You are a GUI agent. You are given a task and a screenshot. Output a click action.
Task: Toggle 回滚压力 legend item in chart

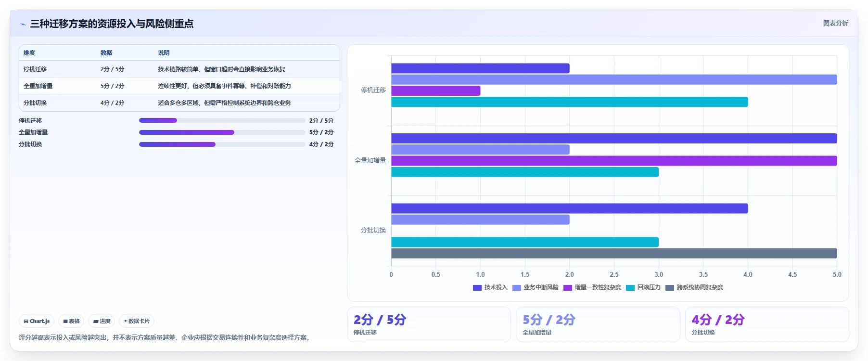tap(643, 287)
